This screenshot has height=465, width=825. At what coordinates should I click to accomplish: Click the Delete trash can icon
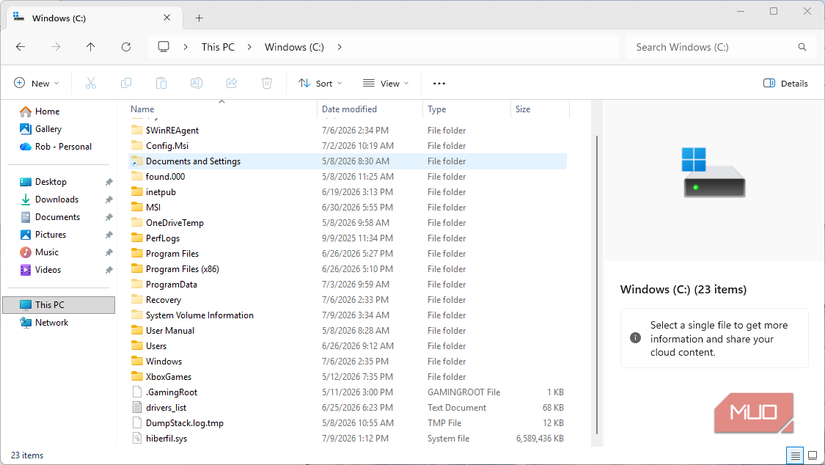[x=267, y=83]
